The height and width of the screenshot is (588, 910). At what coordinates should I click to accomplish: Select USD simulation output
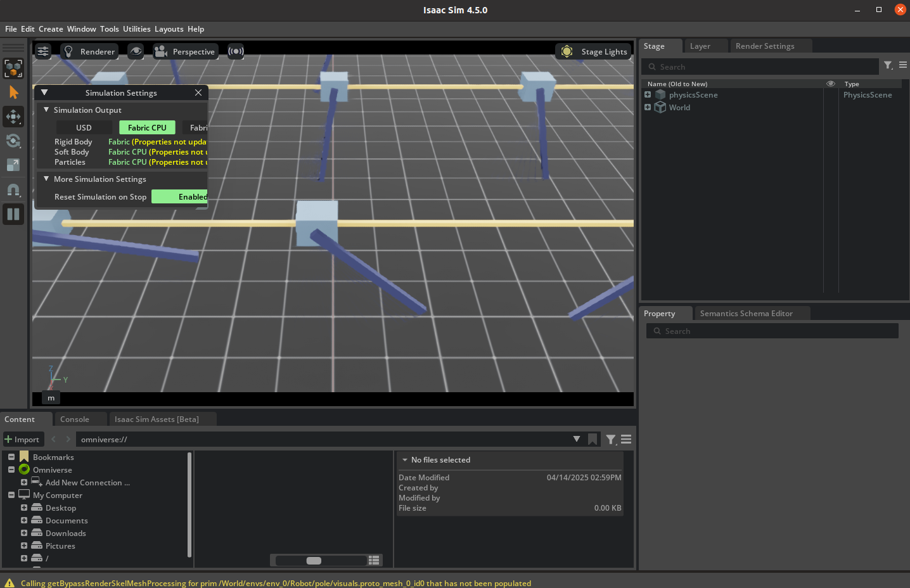[x=84, y=127]
